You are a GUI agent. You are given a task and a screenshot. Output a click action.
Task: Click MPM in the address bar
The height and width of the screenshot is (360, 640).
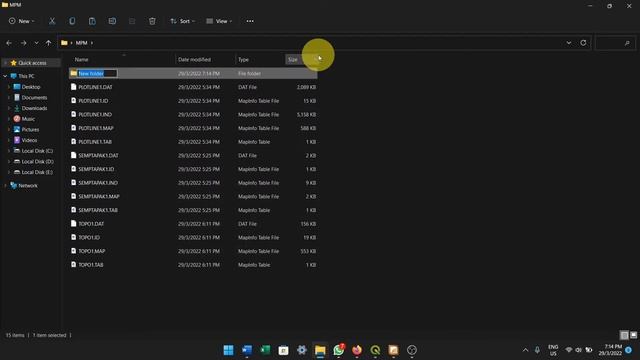[82, 43]
